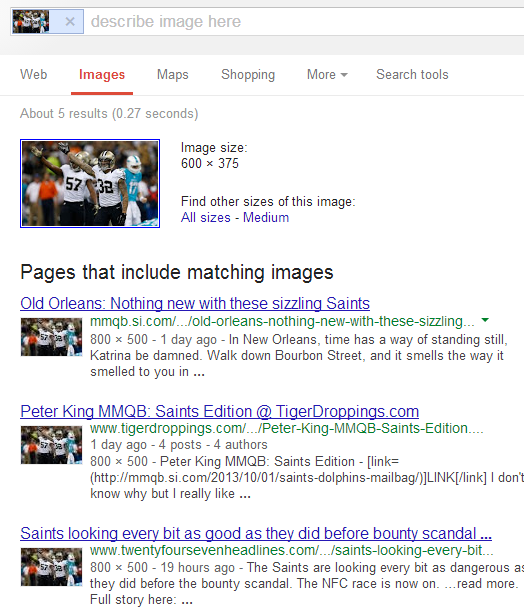Click the thumbnail beside the Old Orleans result
The image size is (524, 610).
[51, 337]
